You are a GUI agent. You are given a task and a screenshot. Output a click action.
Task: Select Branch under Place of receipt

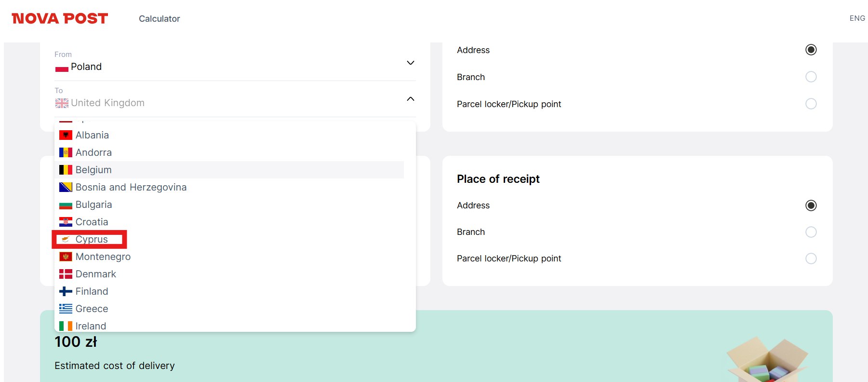click(811, 232)
